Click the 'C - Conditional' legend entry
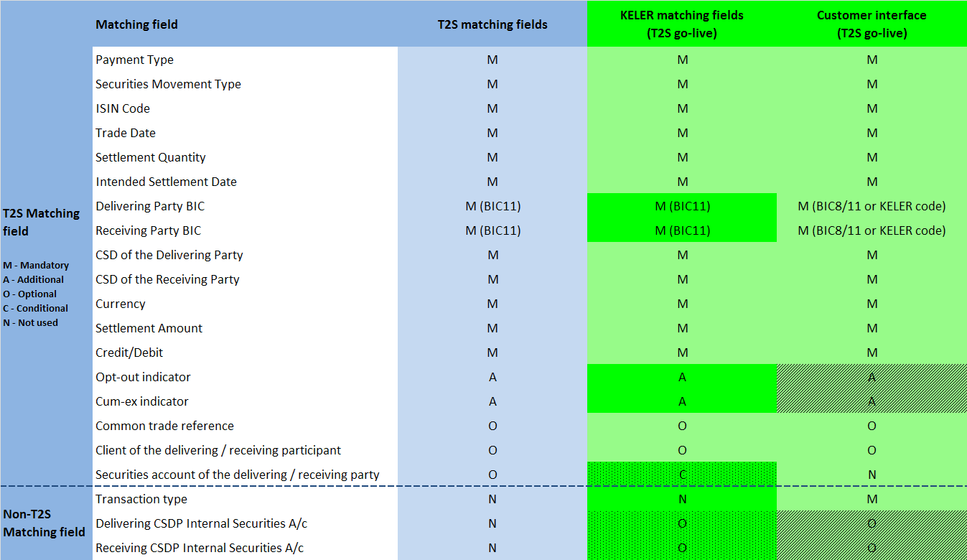The width and height of the screenshot is (967, 560). 35,308
